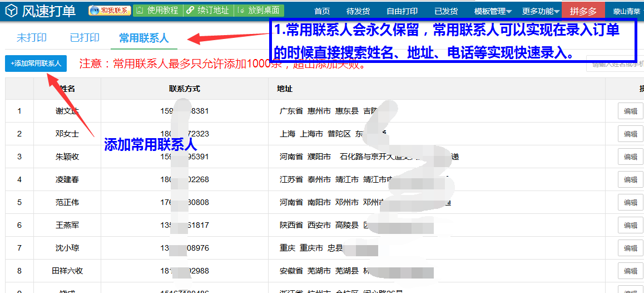Image resolution: width=644 pixels, height=293 pixels.
Task: Click the name cell 朱颖收
Action: (67, 157)
